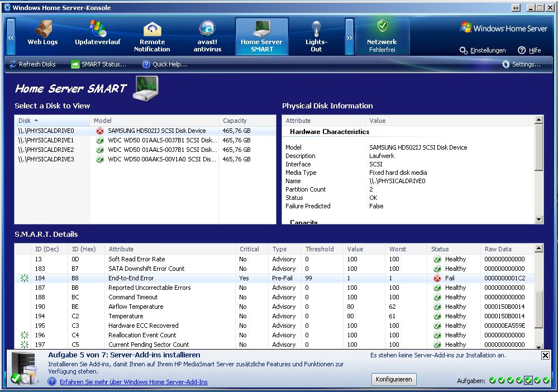
Task: Click the highlighted fifth Aufgaben checkmark
Action: point(528,381)
